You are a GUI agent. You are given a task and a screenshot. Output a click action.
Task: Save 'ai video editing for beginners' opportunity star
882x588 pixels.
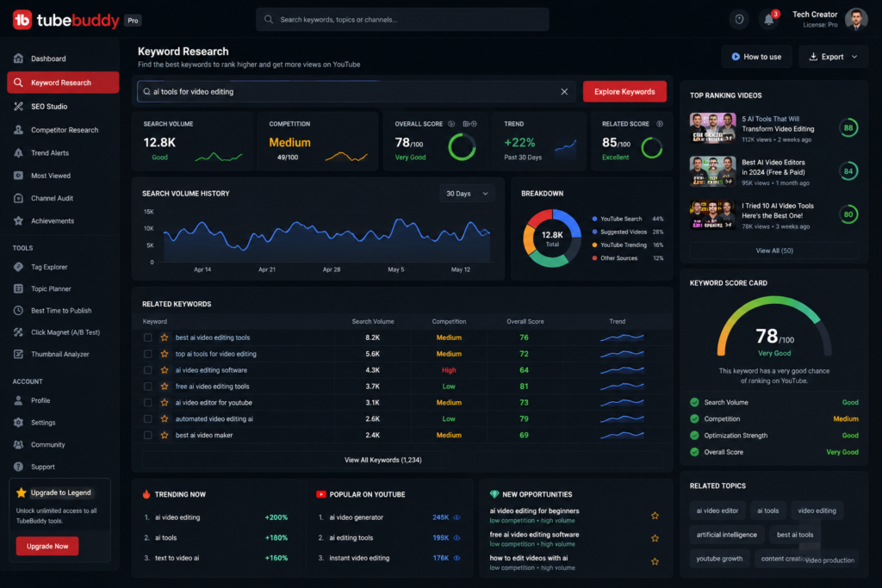click(655, 516)
